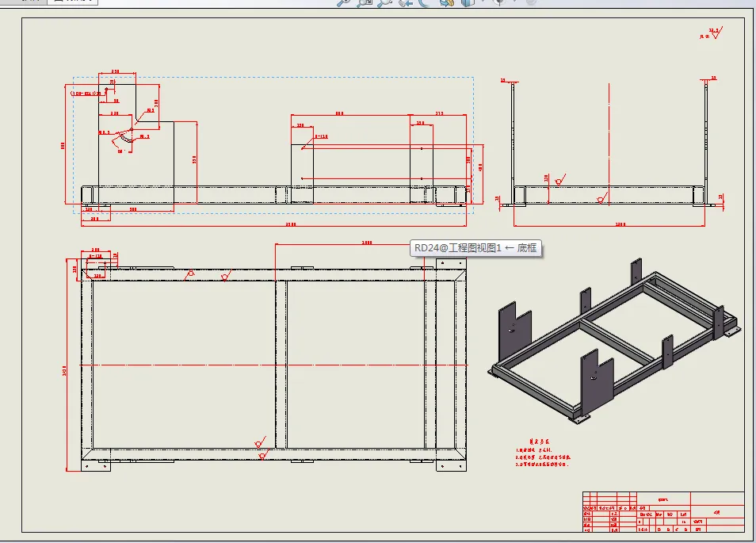756x543 pixels.
Task: Select the top plan view of the frame
Action: 273,365
